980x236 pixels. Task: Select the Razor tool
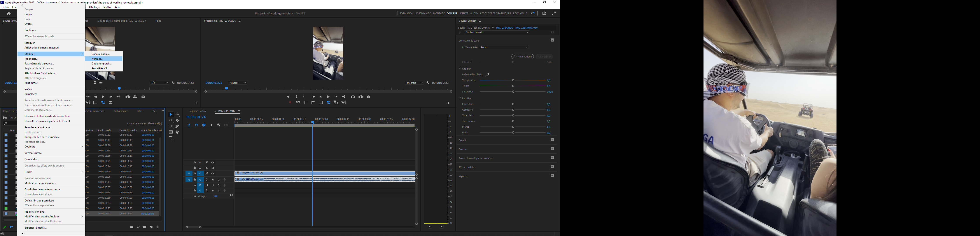pos(177,120)
